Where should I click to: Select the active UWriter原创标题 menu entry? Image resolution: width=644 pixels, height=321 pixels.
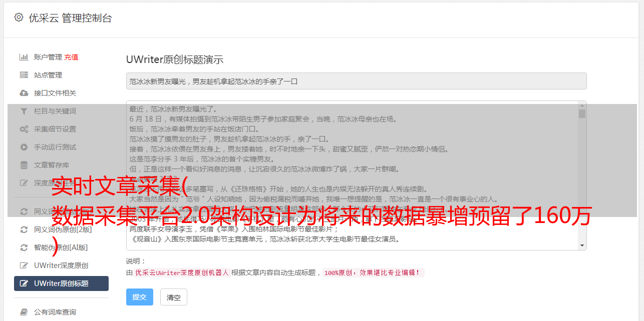(61, 283)
